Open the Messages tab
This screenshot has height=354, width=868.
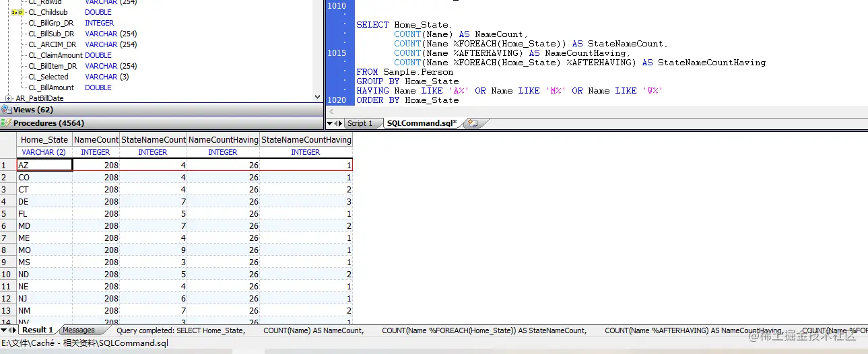79,330
